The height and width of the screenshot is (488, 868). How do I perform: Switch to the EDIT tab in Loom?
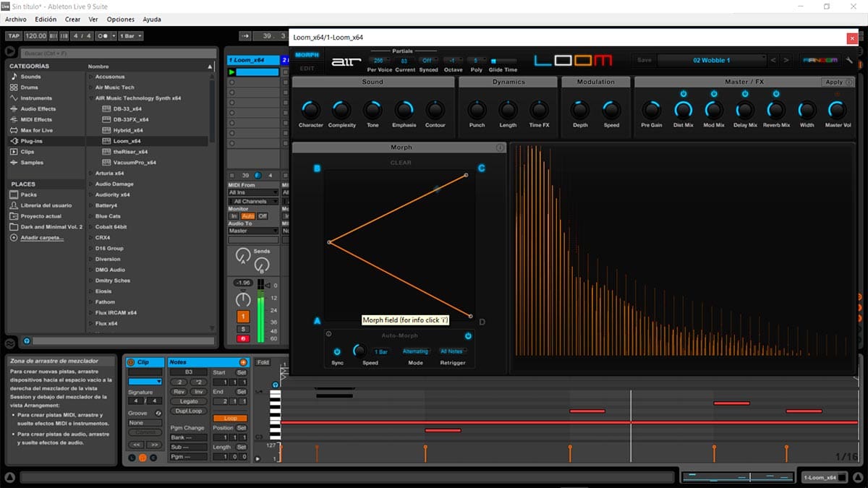click(x=307, y=69)
